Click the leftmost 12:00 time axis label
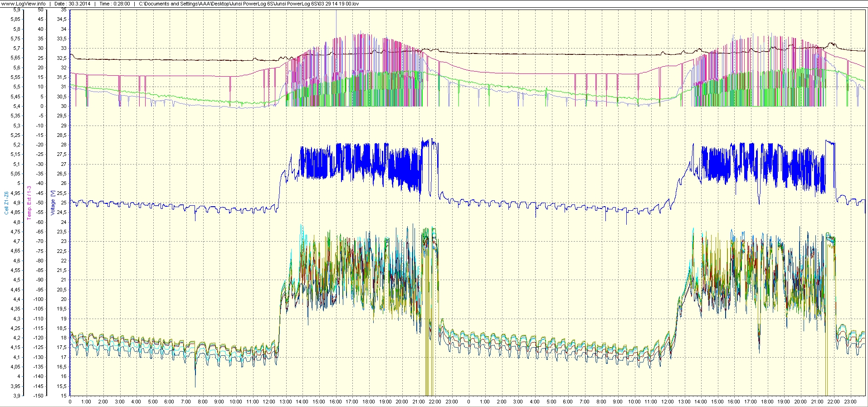Viewport: 868px width, 407px height. [x=269, y=402]
